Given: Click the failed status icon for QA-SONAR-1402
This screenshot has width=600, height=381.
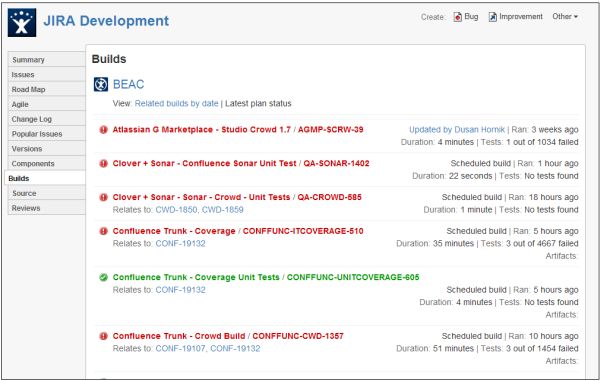Looking at the screenshot, I should click(103, 163).
